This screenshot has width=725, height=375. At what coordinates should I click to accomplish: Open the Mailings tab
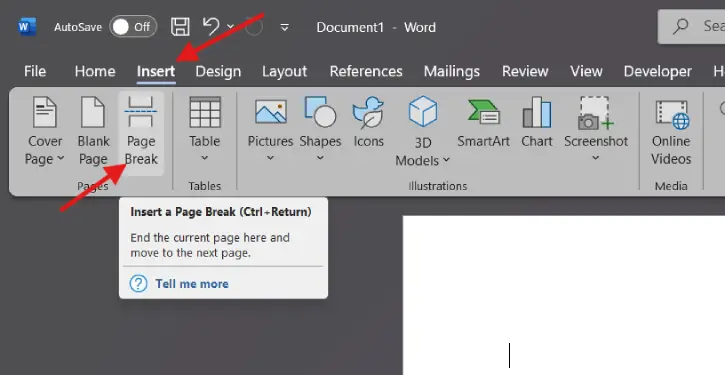pos(452,71)
